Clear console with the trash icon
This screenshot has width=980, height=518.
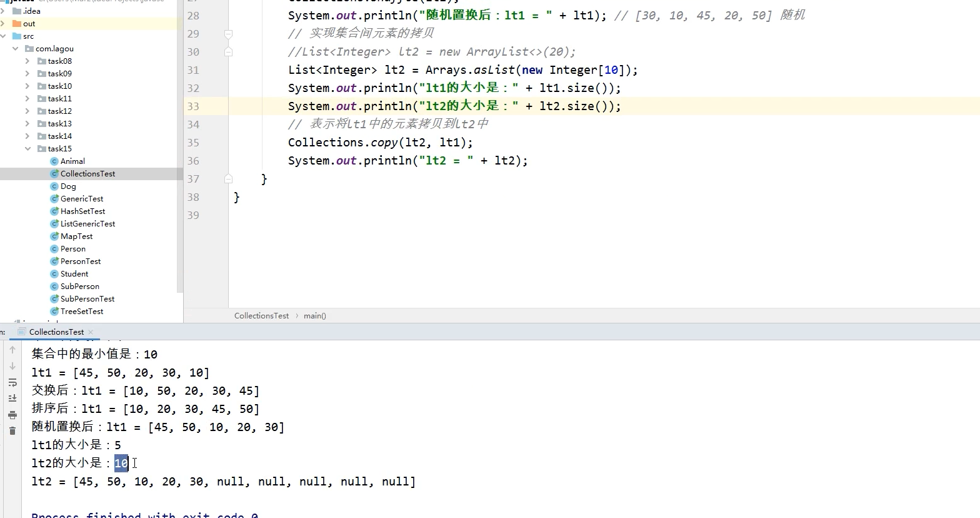pyautogui.click(x=12, y=431)
